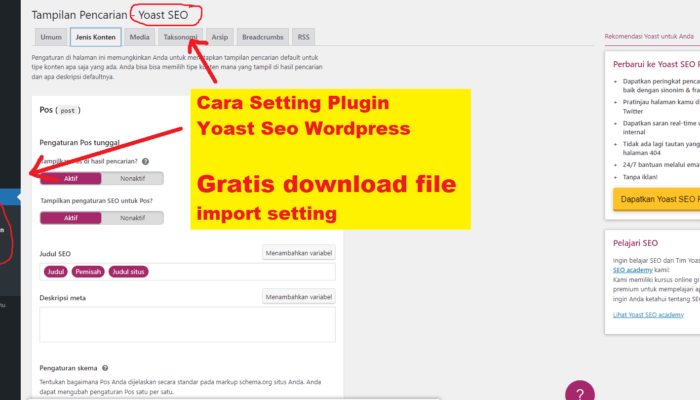Open the Taksonomi tab
The height and width of the screenshot is (400, 700).
180,37
